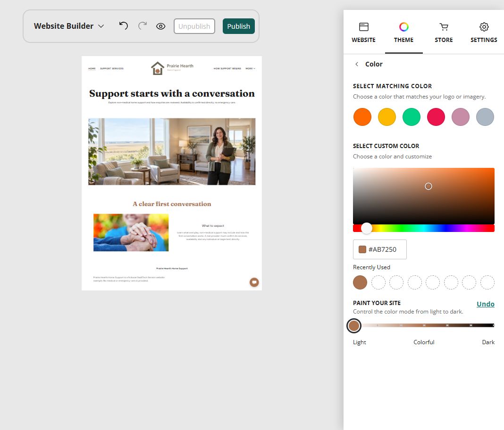Click the redo arrow in the toolbar
The width and height of the screenshot is (504, 430).
[x=143, y=25]
